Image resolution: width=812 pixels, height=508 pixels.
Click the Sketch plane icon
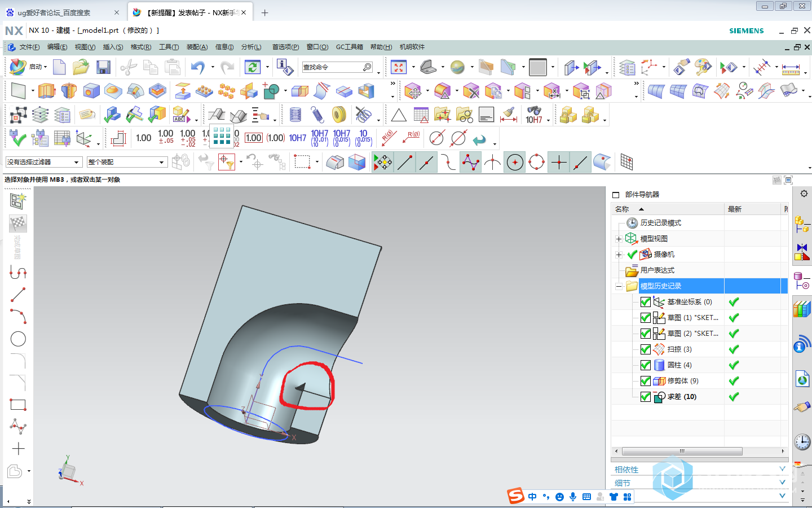pyautogui.click(x=18, y=91)
